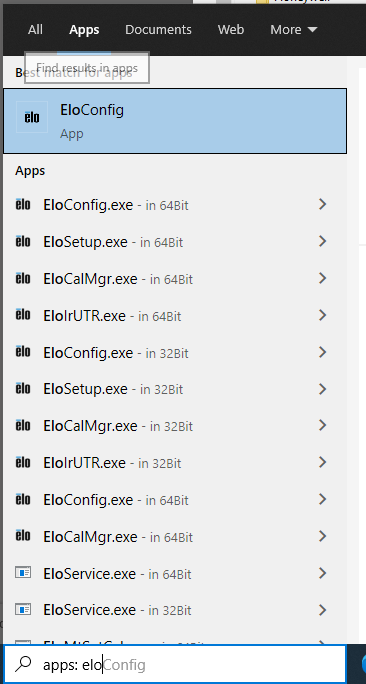Image resolution: width=366 pixels, height=684 pixels.
Task: Open the EloSetup.exe 32Bit result
Action: [x=175, y=389]
